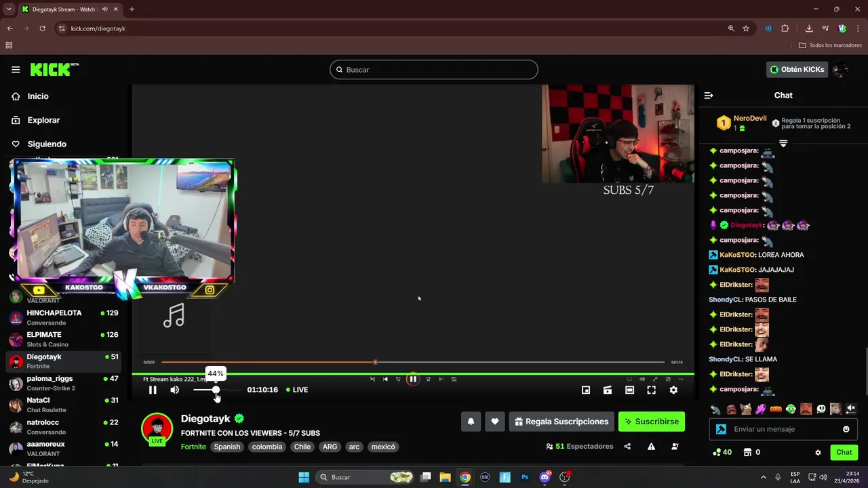Click the Enviar un mensaje chat field
This screenshot has width=868, height=488.
pos(783,429)
